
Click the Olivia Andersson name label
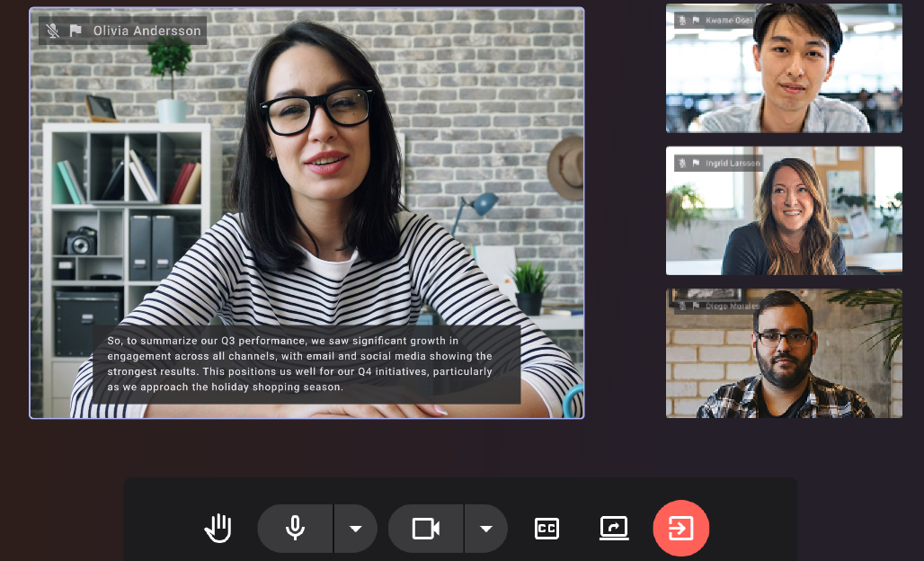tap(147, 31)
